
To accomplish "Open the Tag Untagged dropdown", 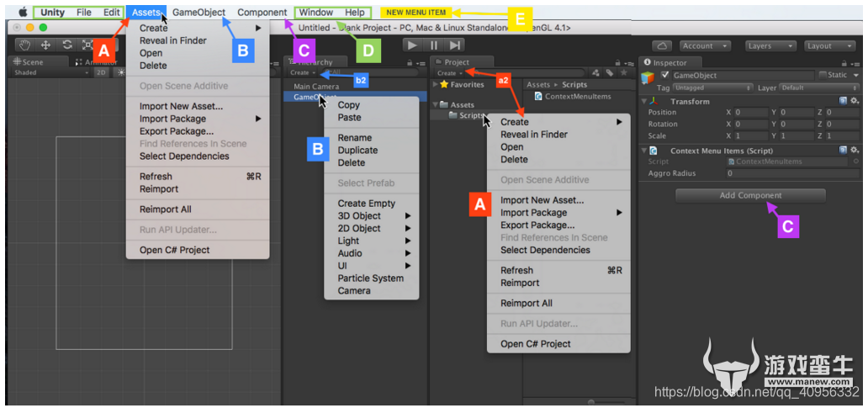I will (712, 88).
